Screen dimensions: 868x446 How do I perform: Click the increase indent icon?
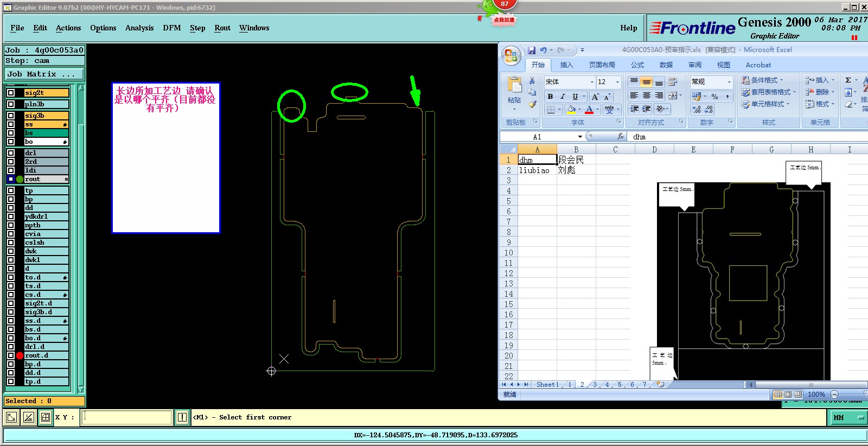(x=646, y=109)
